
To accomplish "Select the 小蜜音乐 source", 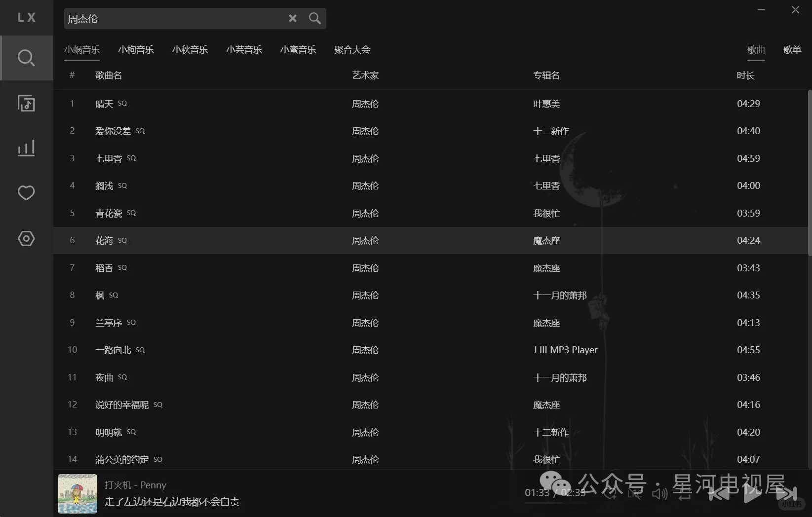I will pos(298,49).
